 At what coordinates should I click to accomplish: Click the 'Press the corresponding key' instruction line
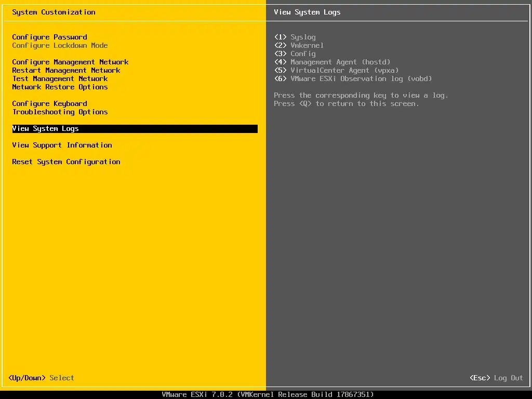(361, 96)
